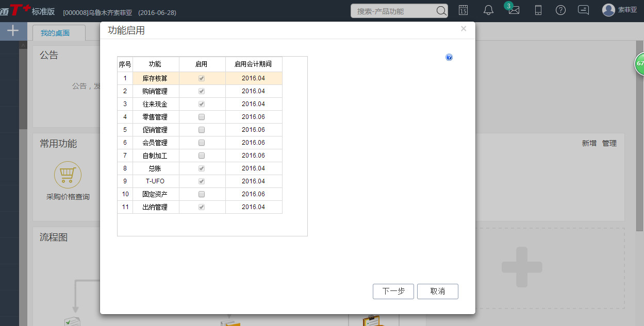
Task: Click the 袁菲亚 username
Action: click(628, 10)
